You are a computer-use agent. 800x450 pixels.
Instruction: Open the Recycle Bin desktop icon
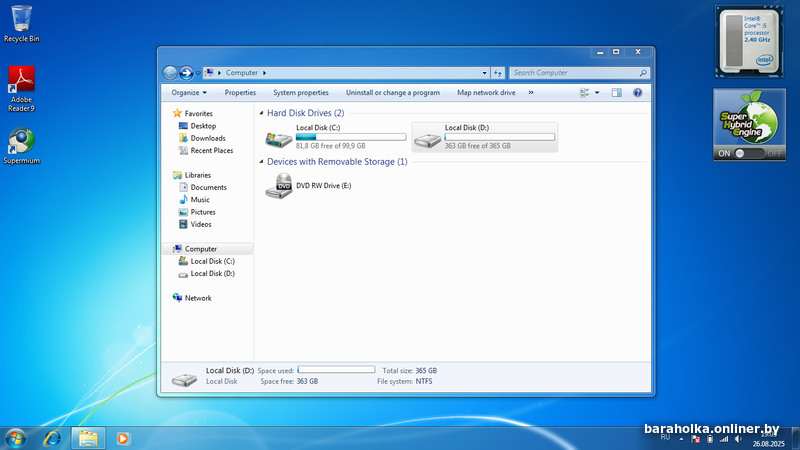point(21,24)
